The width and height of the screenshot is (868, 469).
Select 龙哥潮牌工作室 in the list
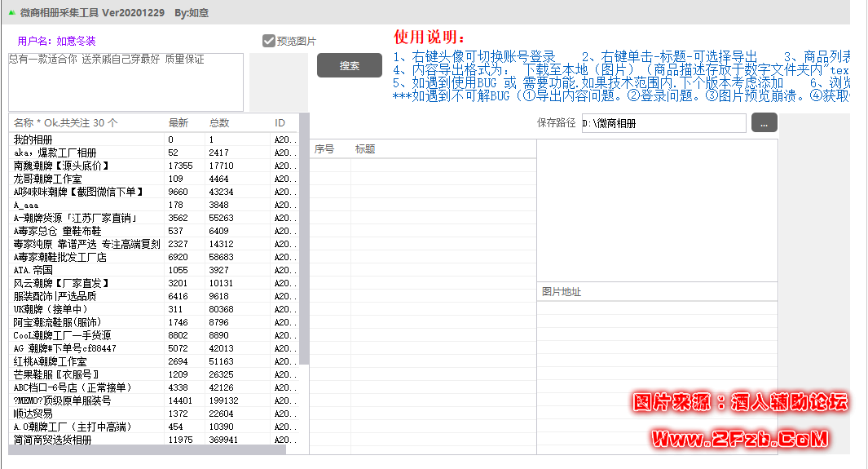pyautogui.click(x=47, y=179)
